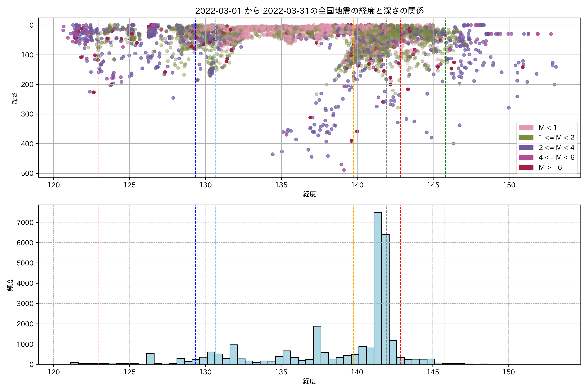Image resolution: width=588 pixels, height=392 pixels.
Task: Click the histogram bar near longitude 132
Action: point(234,354)
